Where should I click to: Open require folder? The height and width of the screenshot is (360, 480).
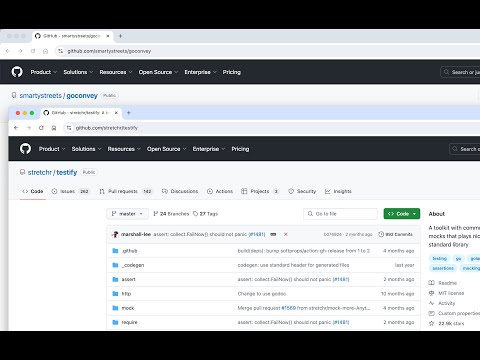coord(129,322)
